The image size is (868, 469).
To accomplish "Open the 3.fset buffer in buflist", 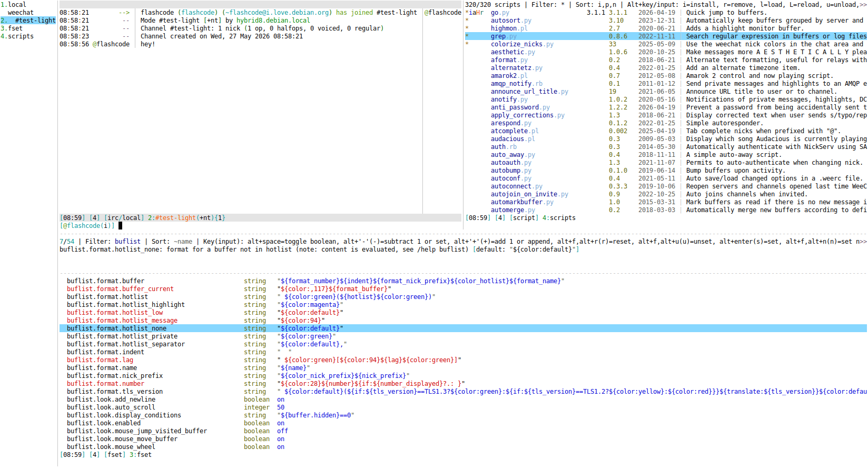I will (x=12, y=28).
